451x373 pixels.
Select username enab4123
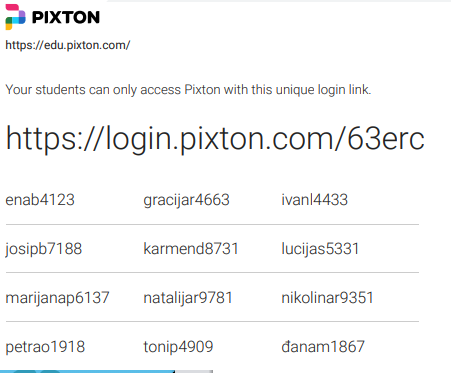(x=40, y=200)
